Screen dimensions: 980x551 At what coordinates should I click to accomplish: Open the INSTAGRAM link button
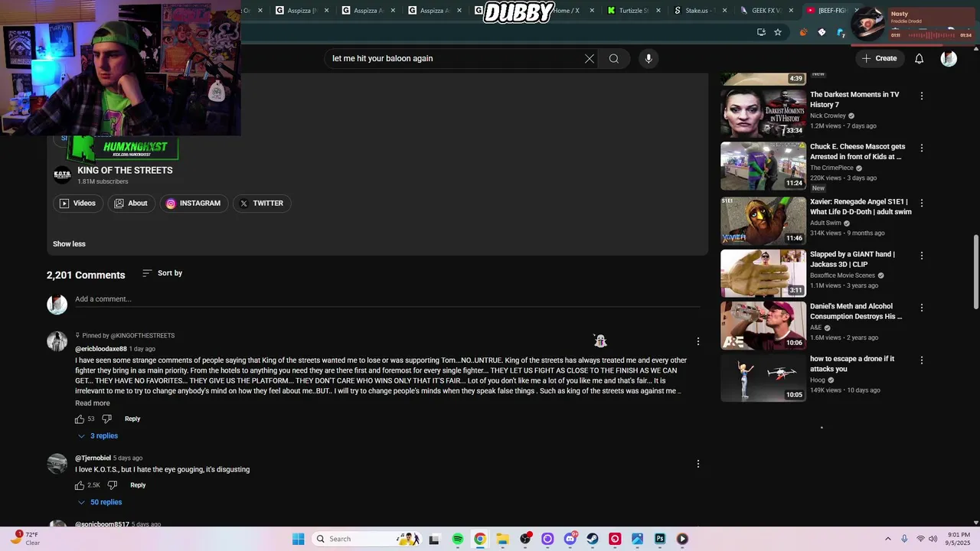[194, 204]
